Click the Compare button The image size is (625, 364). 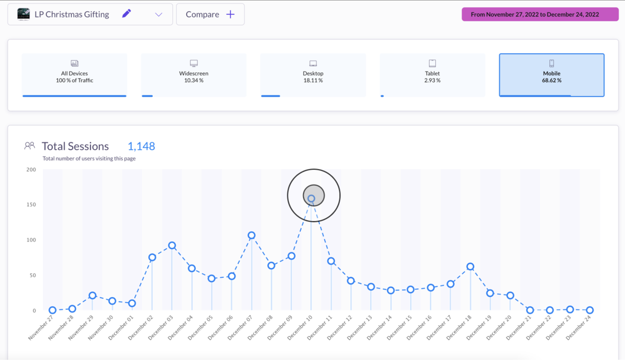[210, 14]
